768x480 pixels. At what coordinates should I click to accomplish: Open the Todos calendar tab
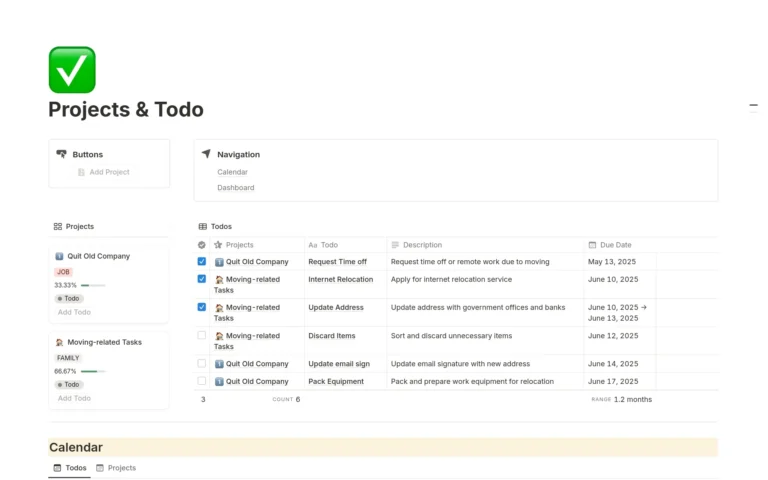tap(70, 468)
